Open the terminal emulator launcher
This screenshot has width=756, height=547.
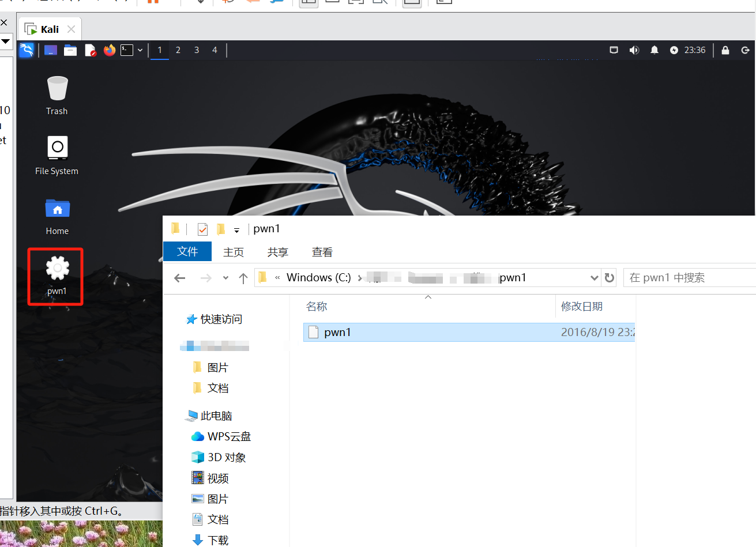click(x=127, y=50)
